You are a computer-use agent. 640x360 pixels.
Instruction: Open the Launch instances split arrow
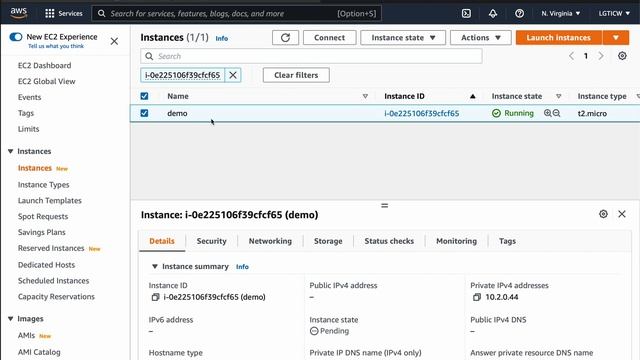click(x=616, y=38)
